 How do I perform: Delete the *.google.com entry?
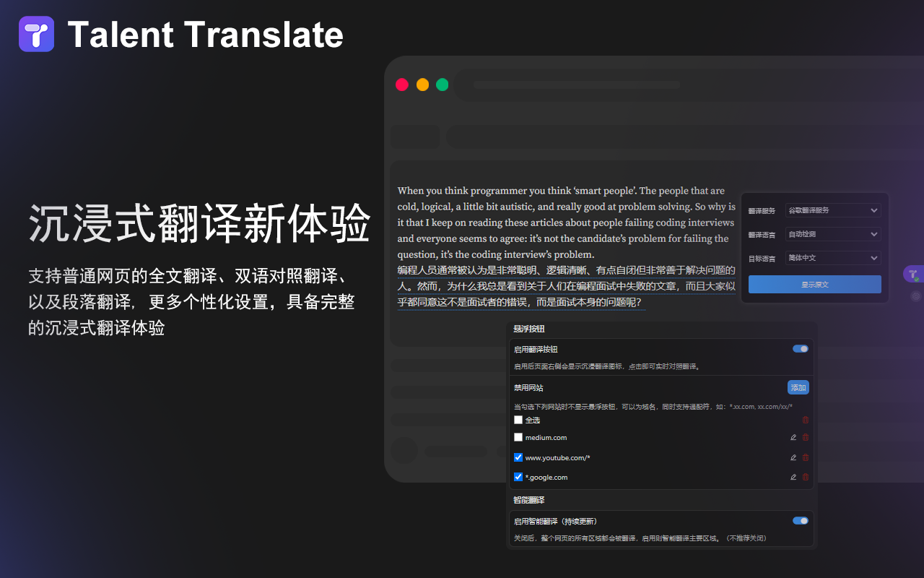806,477
